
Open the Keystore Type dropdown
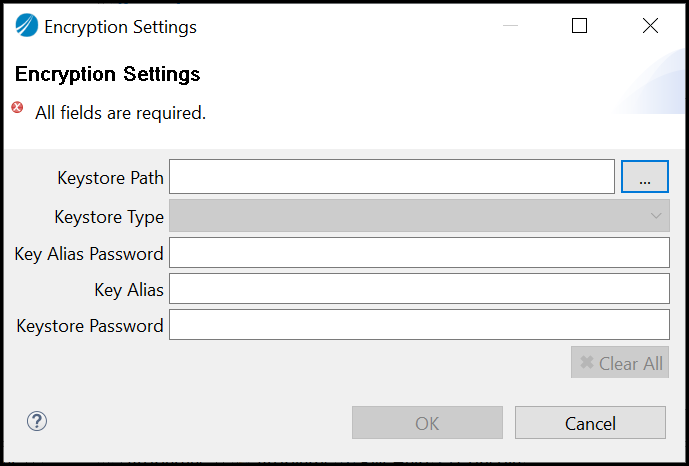point(419,215)
